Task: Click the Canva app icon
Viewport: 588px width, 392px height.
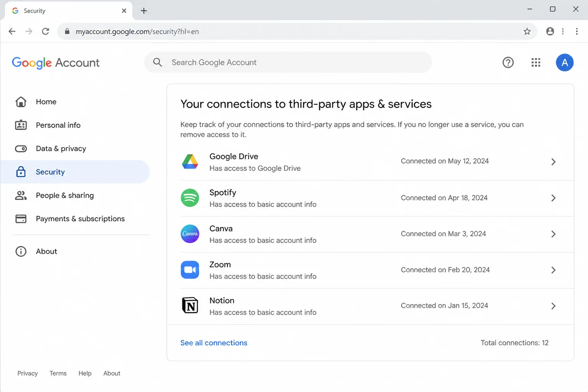Action: pos(190,234)
